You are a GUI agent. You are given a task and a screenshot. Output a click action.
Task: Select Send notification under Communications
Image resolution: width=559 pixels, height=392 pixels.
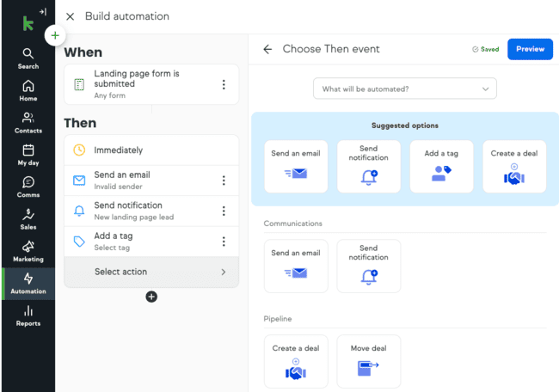click(369, 266)
